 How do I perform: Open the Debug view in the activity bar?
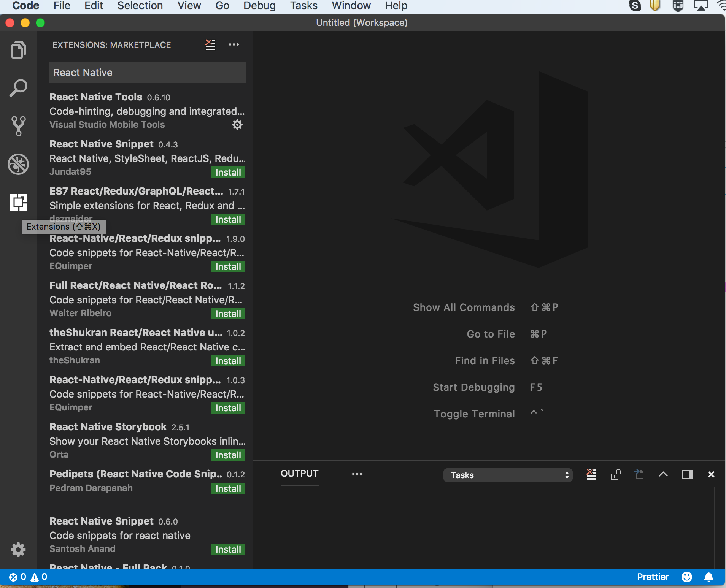17,164
